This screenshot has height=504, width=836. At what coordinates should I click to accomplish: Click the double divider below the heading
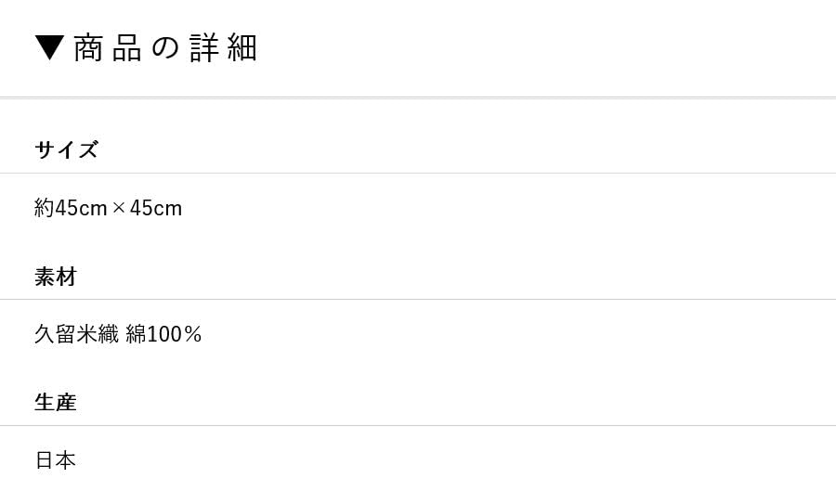click(x=418, y=97)
